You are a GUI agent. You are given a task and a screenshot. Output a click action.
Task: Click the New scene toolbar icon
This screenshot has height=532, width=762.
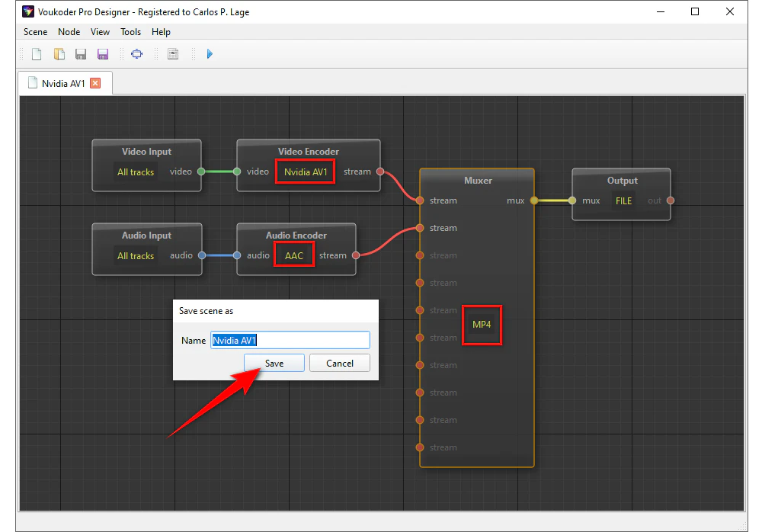(36, 54)
